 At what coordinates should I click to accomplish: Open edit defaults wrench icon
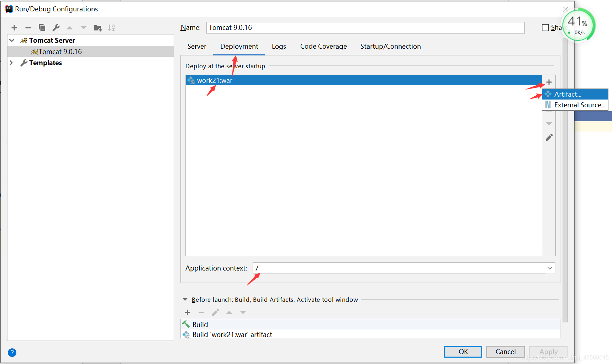(x=56, y=28)
